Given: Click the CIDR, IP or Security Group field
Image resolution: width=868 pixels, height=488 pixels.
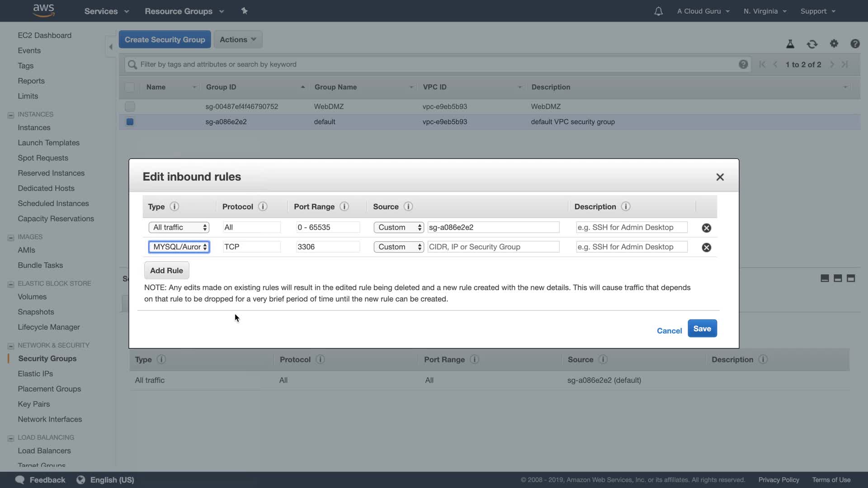Looking at the screenshot, I should 493,247.
